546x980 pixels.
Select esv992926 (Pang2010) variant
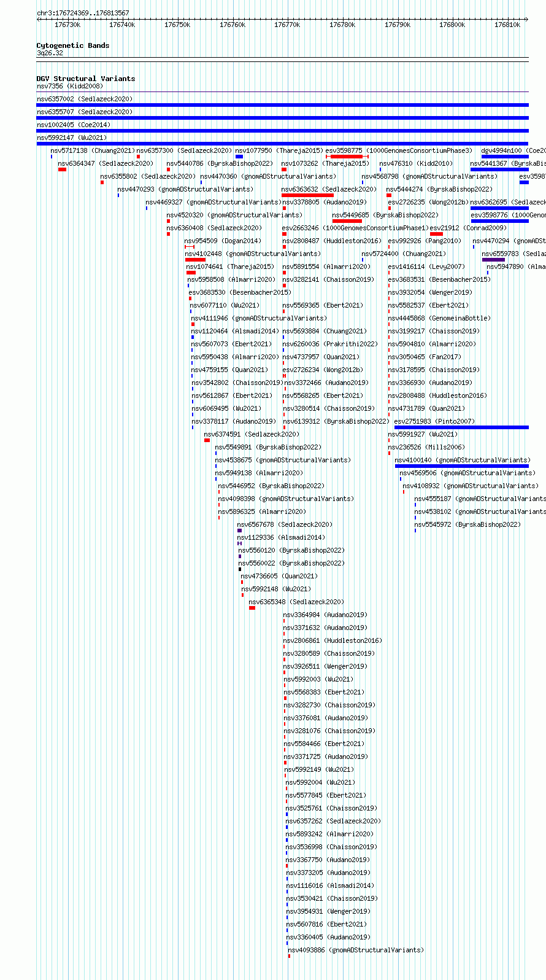pyautogui.click(x=425, y=241)
